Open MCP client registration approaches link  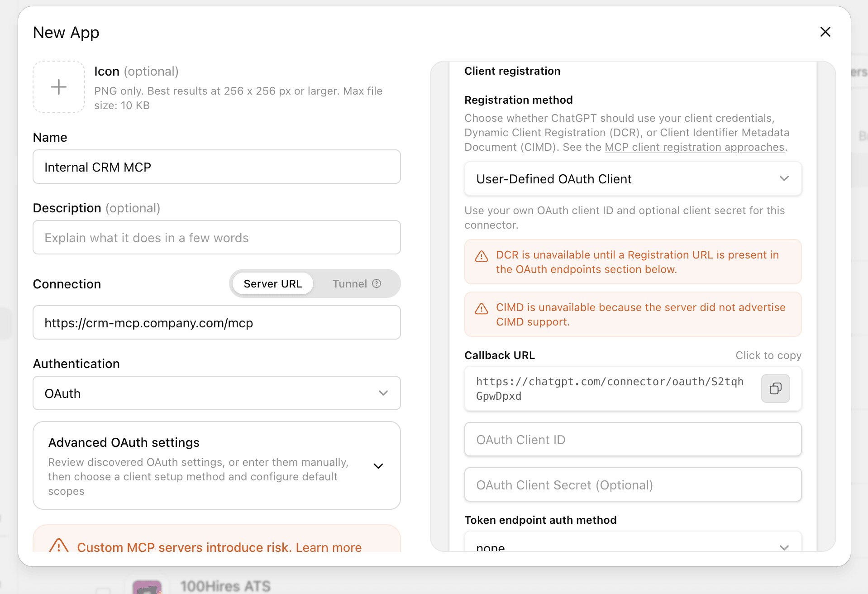(x=694, y=147)
